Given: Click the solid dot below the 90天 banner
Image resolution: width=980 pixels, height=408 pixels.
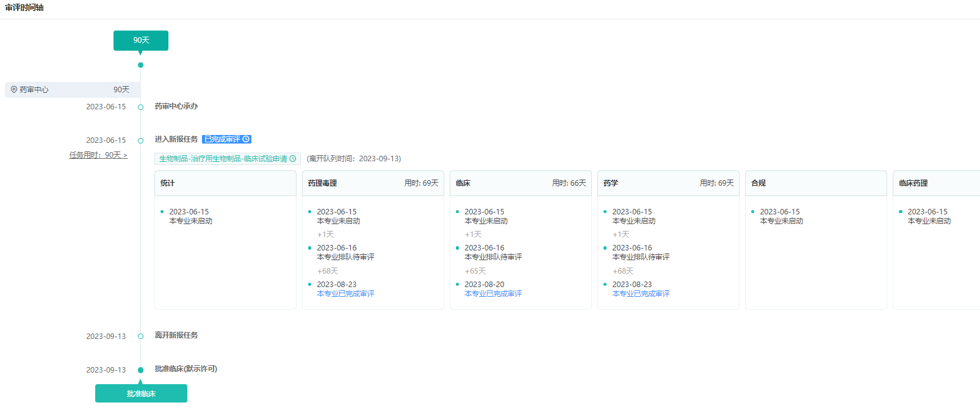Looking at the screenshot, I should pyautogui.click(x=140, y=65).
